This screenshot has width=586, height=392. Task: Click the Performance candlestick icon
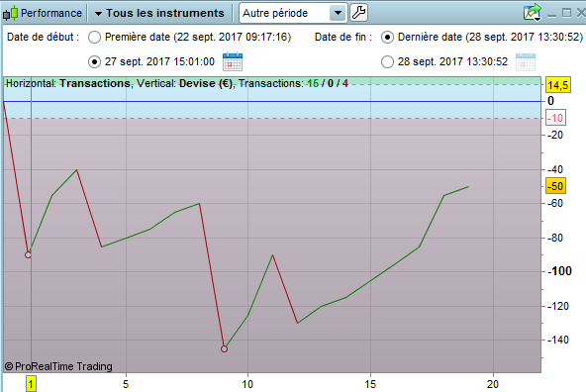click(x=11, y=13)
